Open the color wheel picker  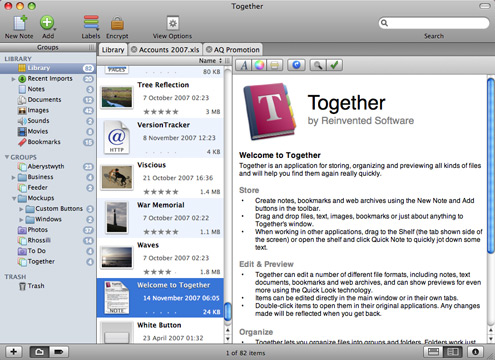[259, 65]
